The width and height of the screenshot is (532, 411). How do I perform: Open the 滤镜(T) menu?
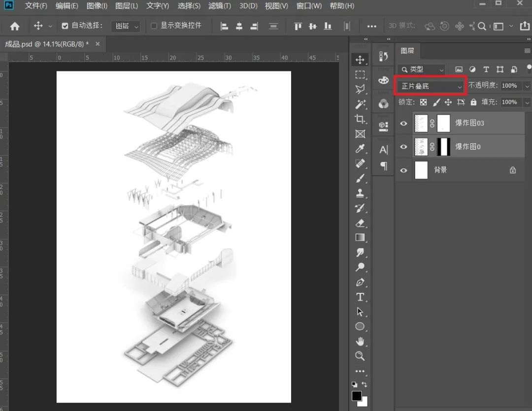coord(220,6)
